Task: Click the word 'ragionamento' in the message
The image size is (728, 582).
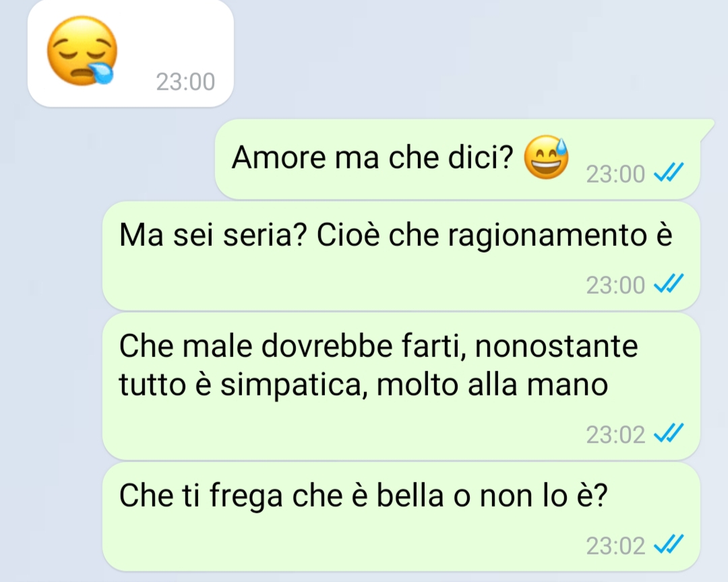Action: pos(547,236)
